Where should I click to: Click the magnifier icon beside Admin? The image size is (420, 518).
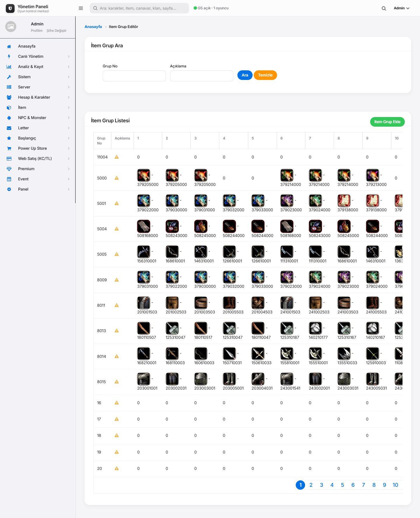[x=384, y=8]
